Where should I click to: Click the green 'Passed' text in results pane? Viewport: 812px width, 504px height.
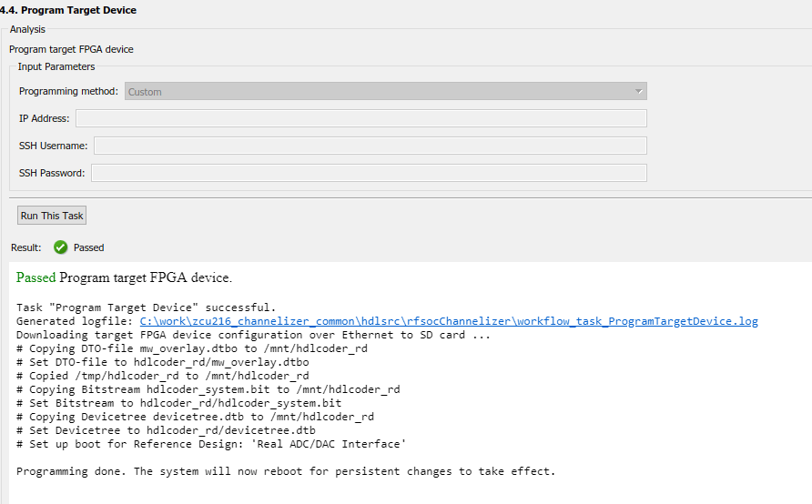(36, 277)
